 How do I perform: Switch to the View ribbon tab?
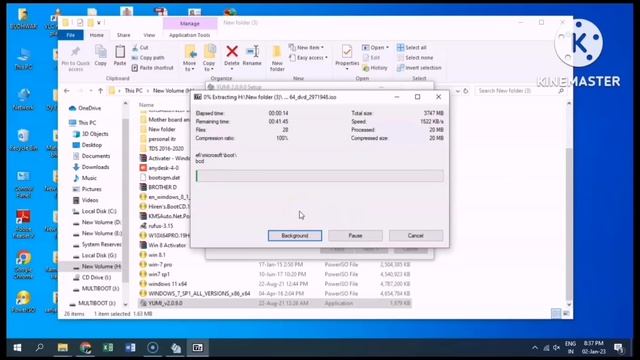[149, 35]
